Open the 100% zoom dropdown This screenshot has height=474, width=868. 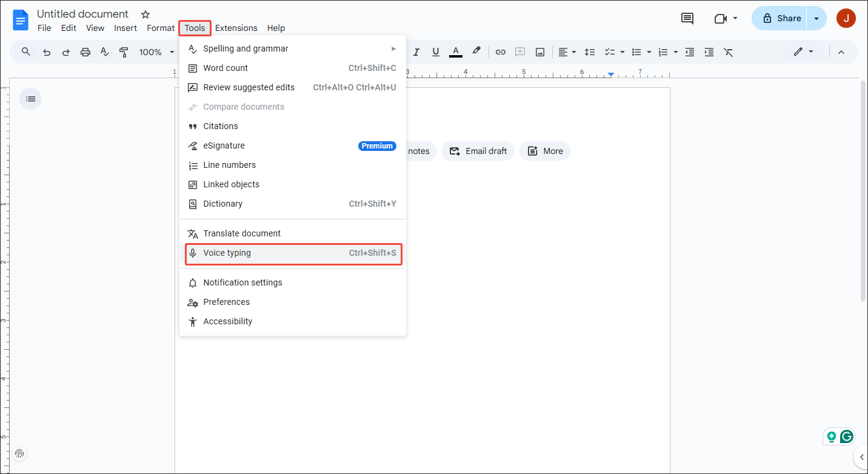156,52
